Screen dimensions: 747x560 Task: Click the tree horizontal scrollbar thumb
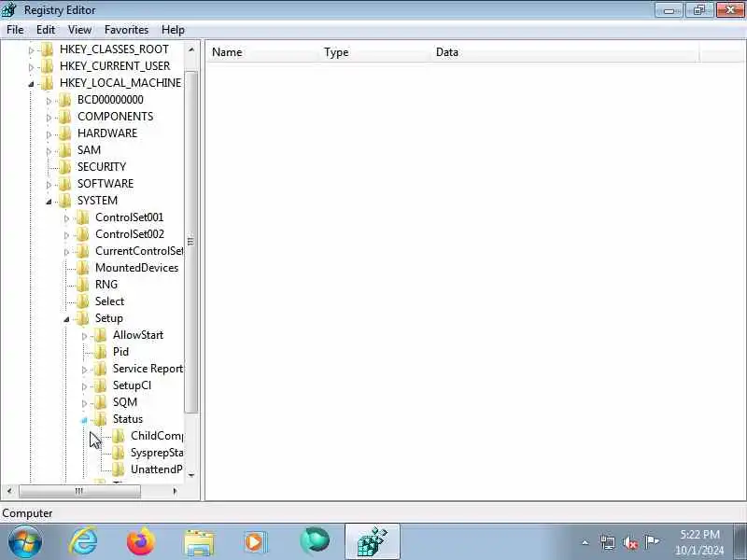(79, 491)
